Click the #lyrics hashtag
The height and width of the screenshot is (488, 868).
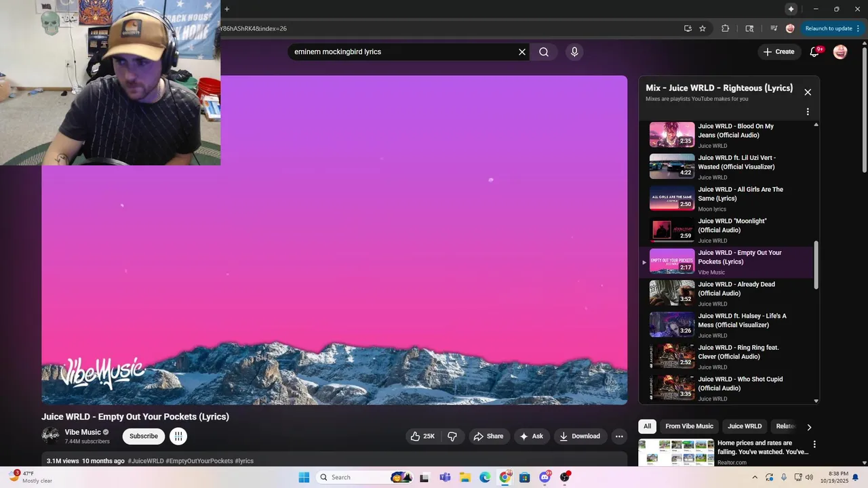tap(244, 461)
